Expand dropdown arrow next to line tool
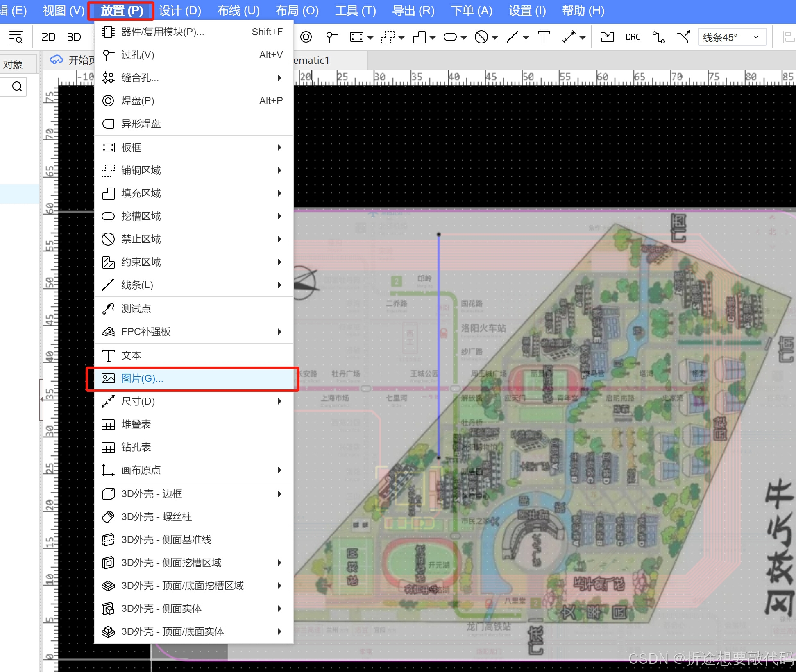The image size is (796, 672). [x=526, y=38]
